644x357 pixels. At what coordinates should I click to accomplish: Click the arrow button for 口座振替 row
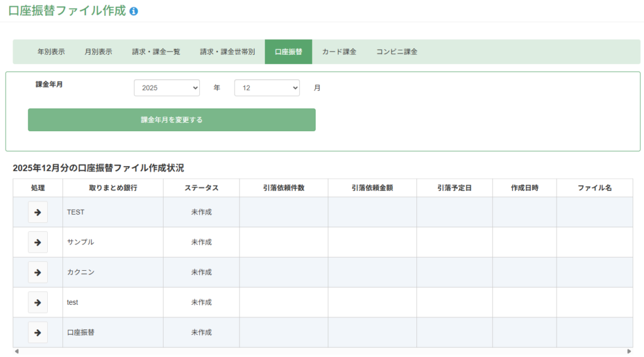pos(38,332)
